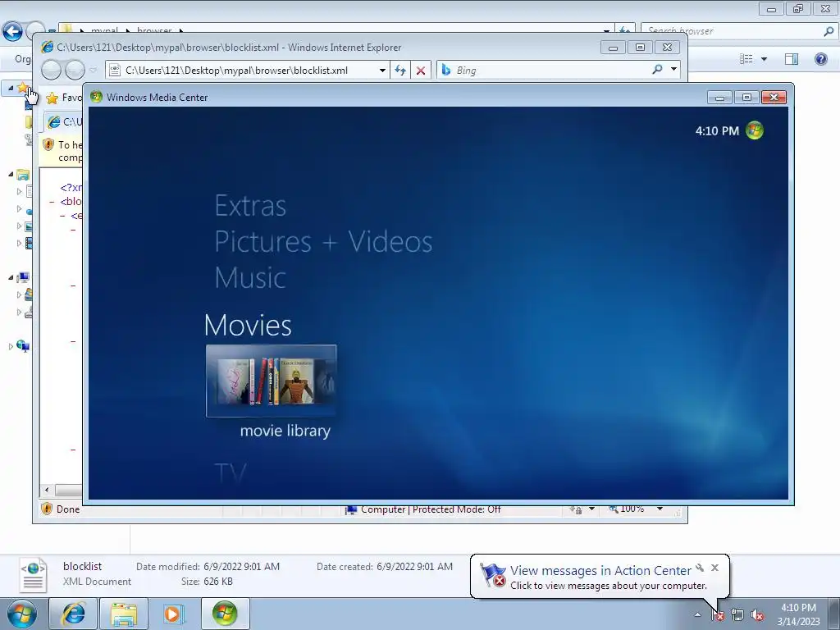Select Pictures + Videos menu entry
840x630 pixels.
pyautogui.click(x=323, y=242)
